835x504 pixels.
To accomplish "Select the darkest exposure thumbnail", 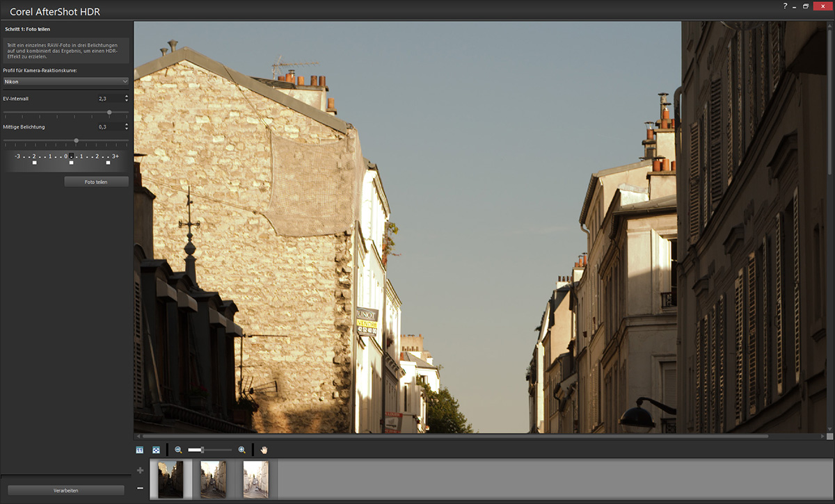I will tap(170, 479).
